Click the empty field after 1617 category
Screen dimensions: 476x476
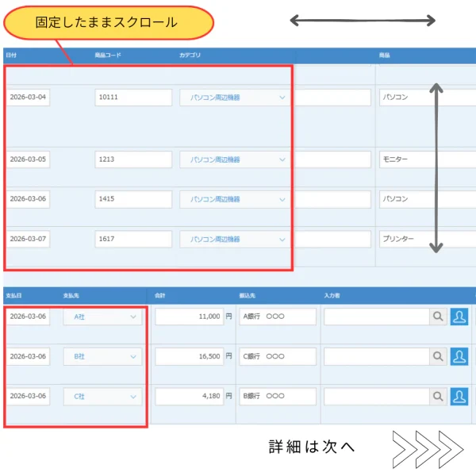pyautogui.click(x=332, y=240)
